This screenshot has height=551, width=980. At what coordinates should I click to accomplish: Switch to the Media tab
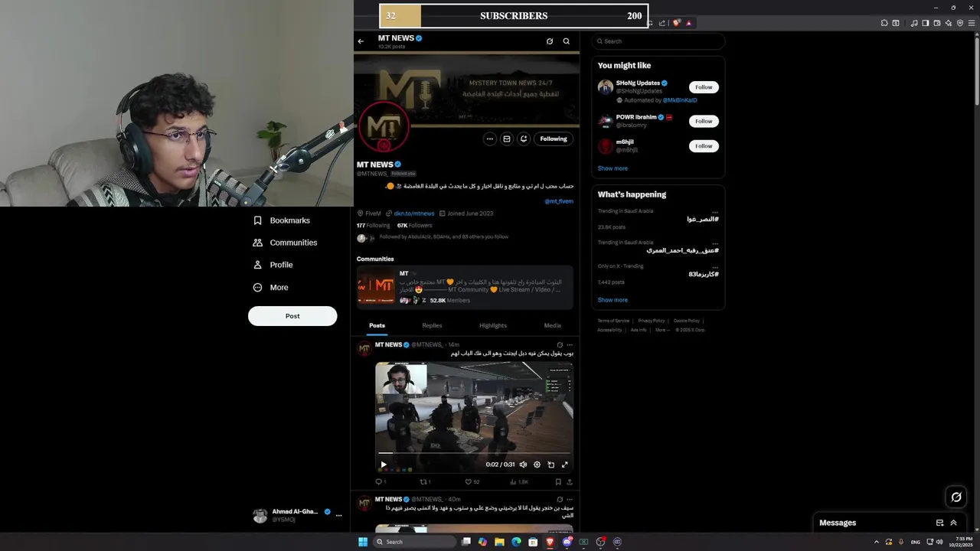click(552, 325)
